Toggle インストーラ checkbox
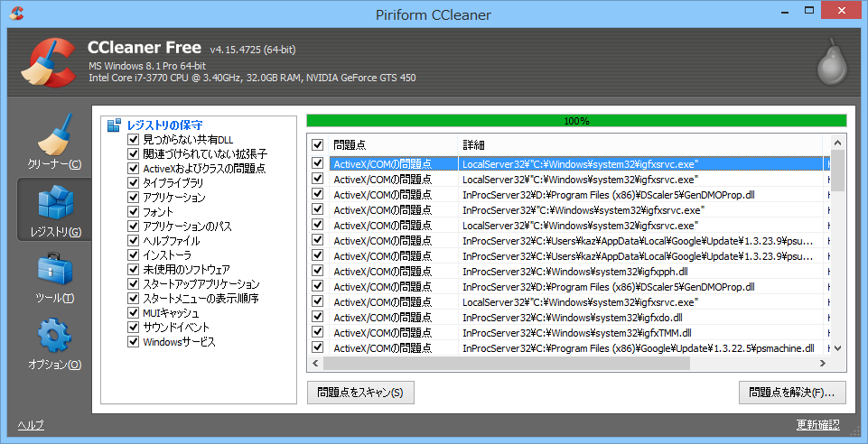 pyautogui.click(x=133, y=254)
